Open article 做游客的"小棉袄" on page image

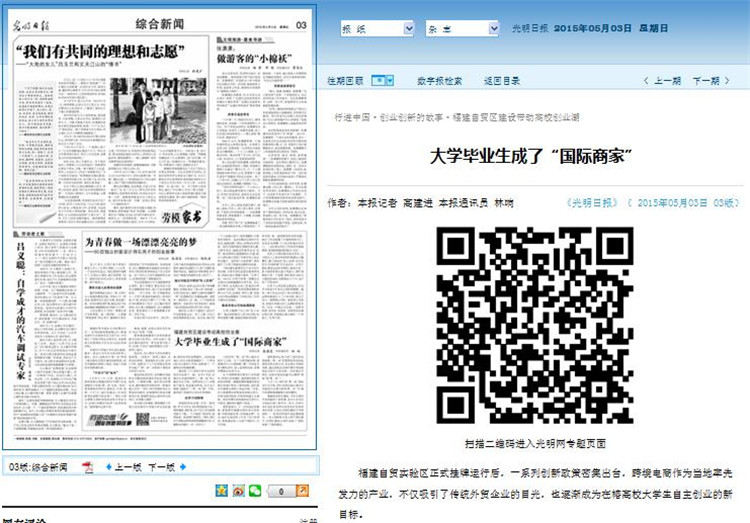coord(254,58)
